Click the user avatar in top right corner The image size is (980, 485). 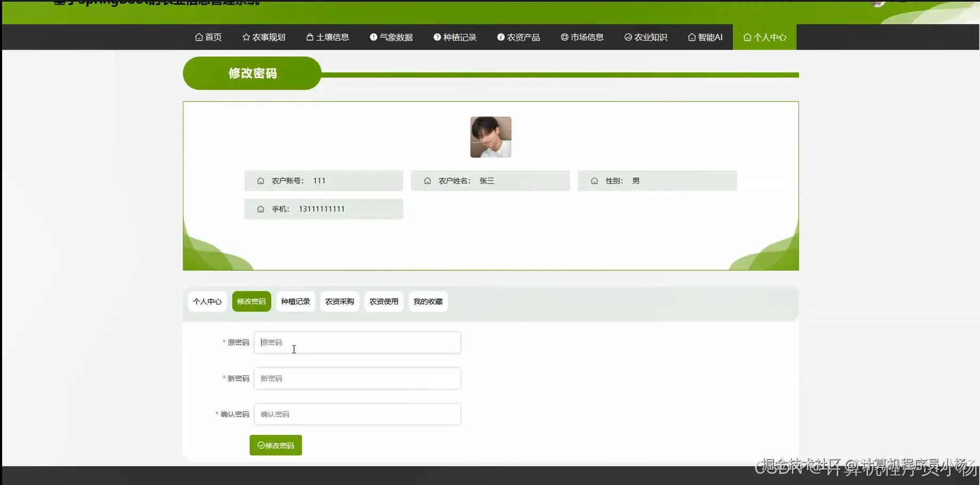click(877, 3)
